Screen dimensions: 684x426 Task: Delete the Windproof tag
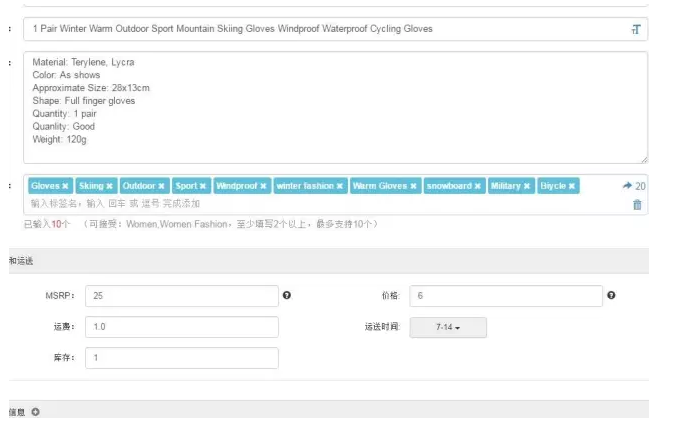[x=264, y=186]
